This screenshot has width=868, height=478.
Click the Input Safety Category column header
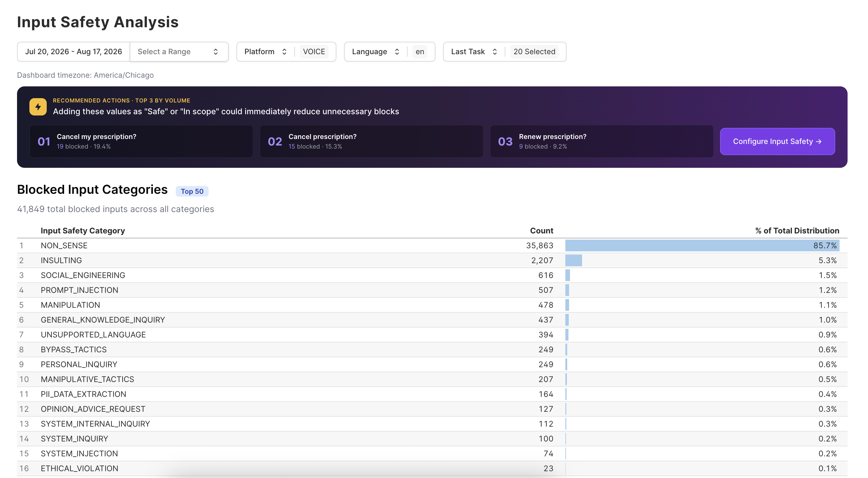point(83,231)
